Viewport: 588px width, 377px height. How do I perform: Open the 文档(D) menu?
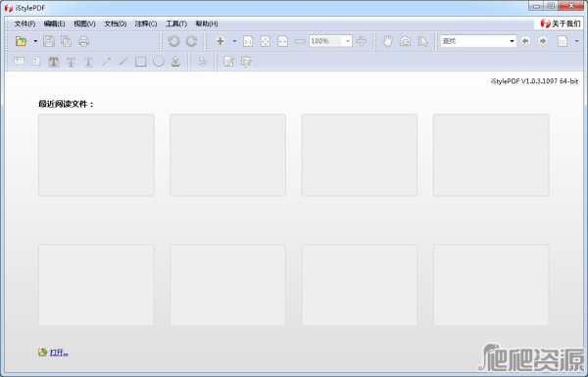pyautogui.click(x=115, y=24)
